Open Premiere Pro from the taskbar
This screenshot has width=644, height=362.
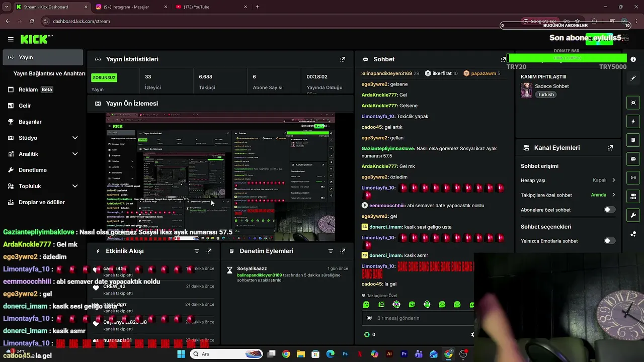404,354
